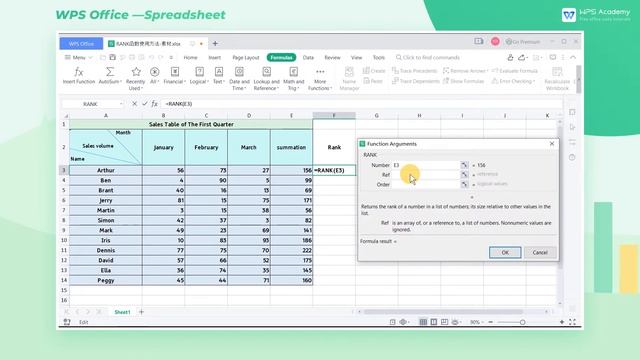
Task: Open the Page Layout tab
Action: [x=246, y=58]
